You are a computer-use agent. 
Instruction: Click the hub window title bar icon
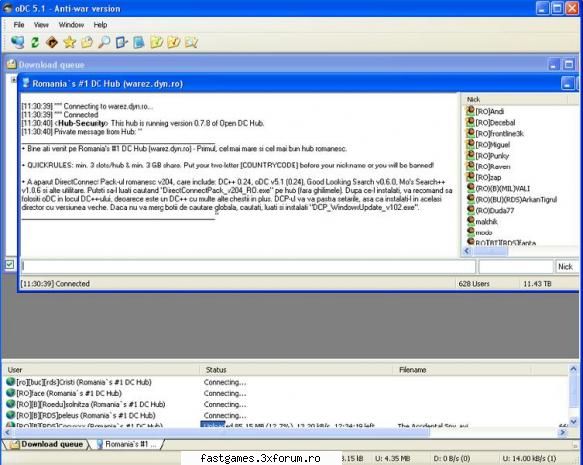coord(26,83)
